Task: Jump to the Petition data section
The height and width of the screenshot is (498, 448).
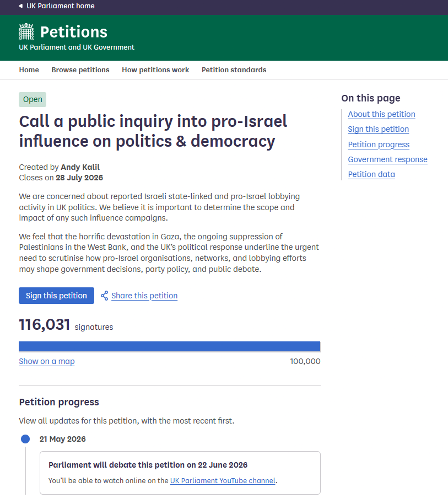Action: click(x=371, y=174)
